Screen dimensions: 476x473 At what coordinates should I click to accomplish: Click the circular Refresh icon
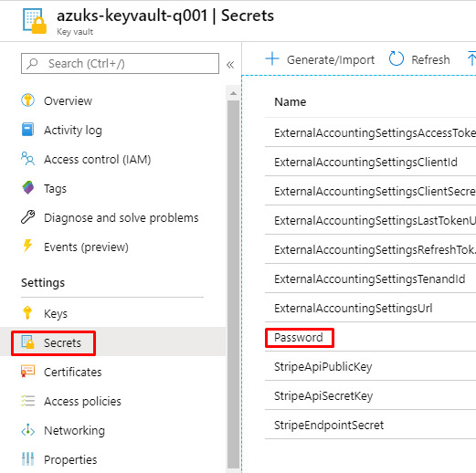(x=397, y=58)
